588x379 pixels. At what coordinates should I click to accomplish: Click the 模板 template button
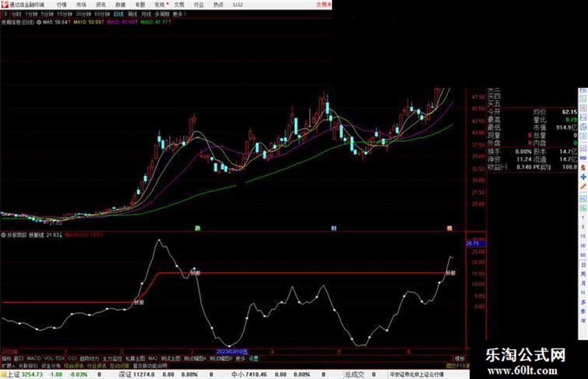460,358
